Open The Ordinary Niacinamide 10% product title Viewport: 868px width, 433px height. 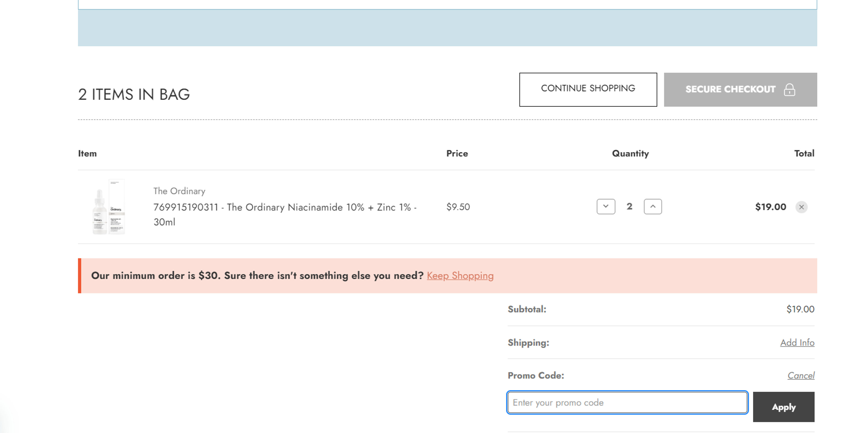[285, 215]
